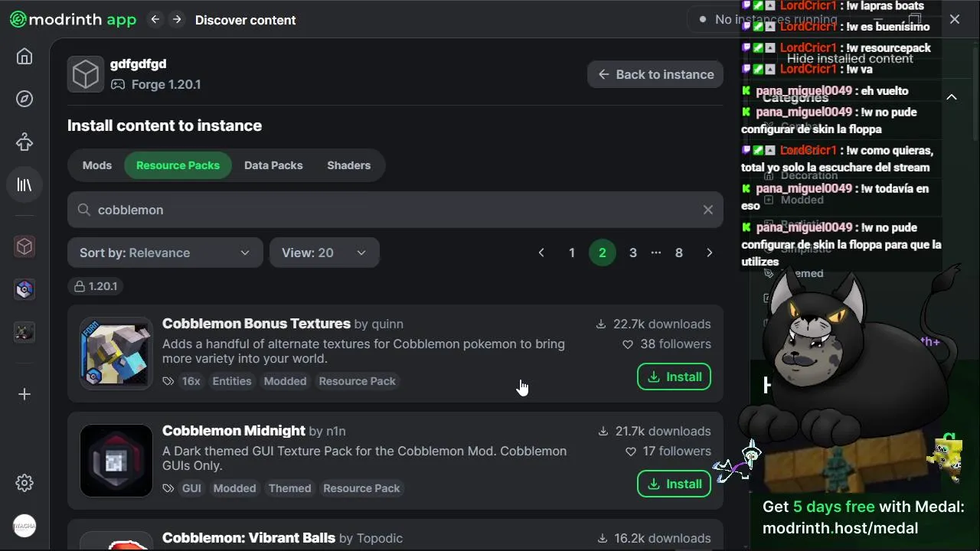
Task: Install Cobblemon Midnight
Action: pyautogui.click(x=674, y=484)
